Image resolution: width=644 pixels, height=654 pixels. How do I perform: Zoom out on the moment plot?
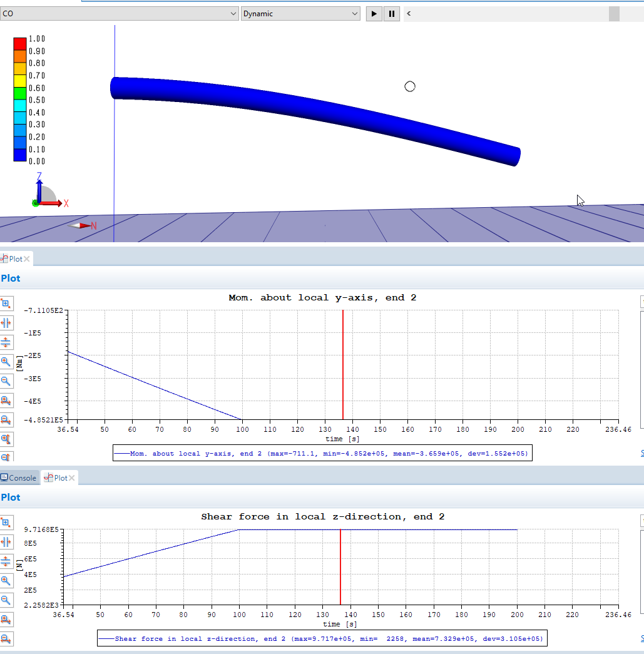click(6, 381)
